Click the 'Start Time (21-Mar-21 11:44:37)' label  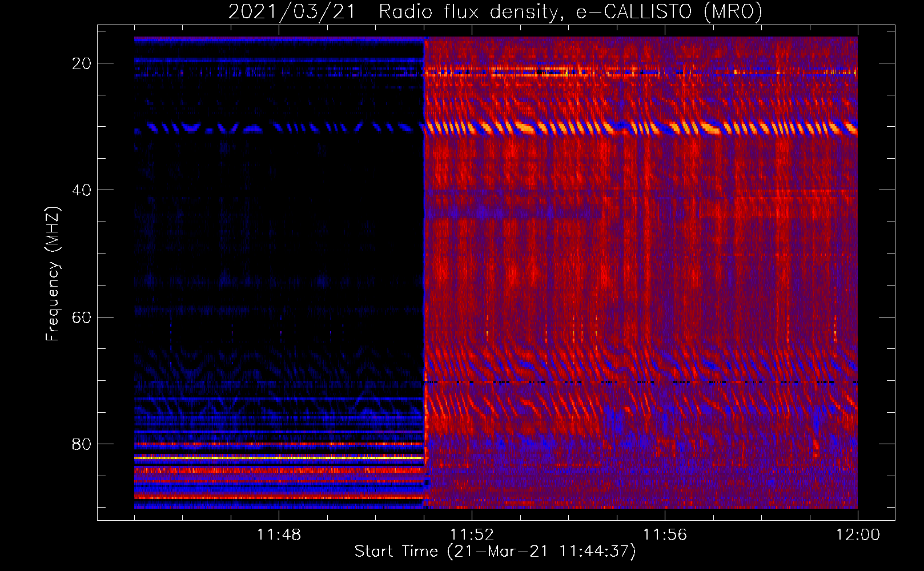pos(495,552)
